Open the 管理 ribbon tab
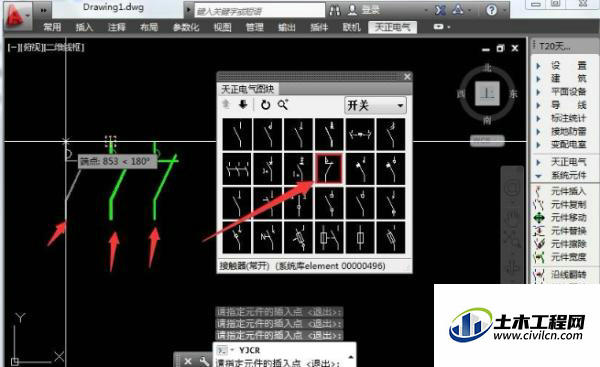The width and height of the screenshot is (600, 367). (254, 27)
